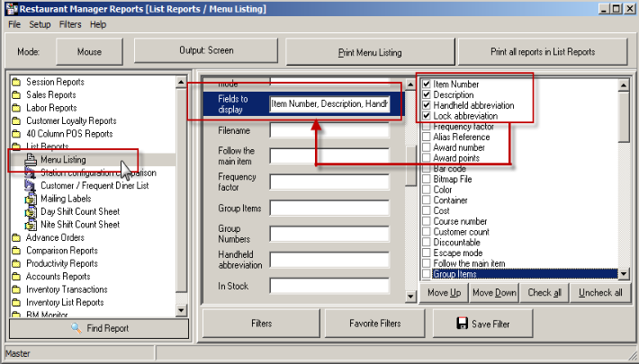Uncheck the Description checkbox
Screen dimensions: 639x364
427,94
